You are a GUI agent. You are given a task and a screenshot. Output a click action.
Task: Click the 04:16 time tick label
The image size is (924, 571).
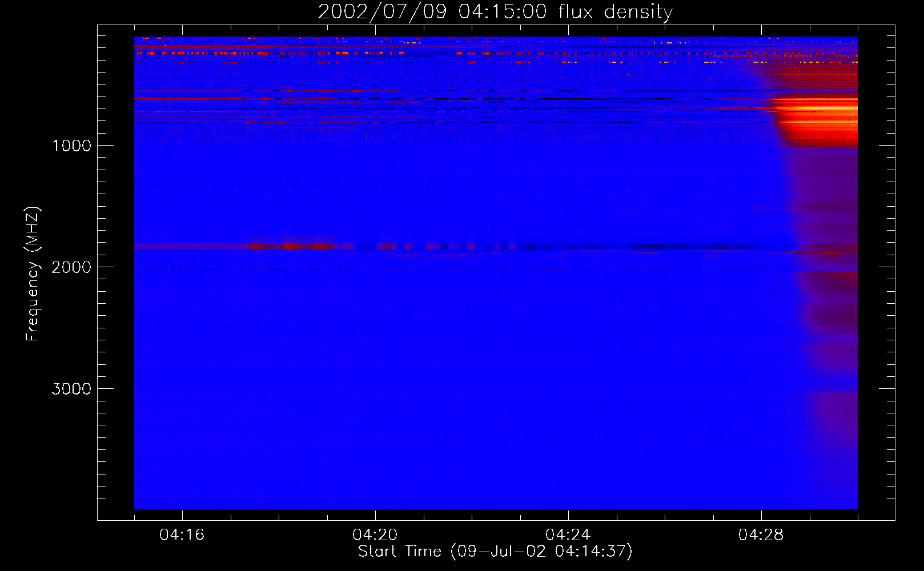[182, 535]
